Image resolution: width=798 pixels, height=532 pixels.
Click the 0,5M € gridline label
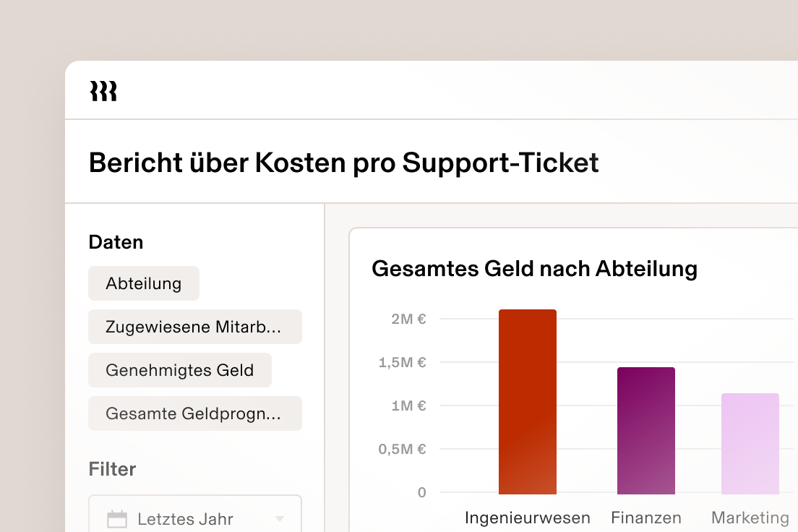(x=403, y=448)
